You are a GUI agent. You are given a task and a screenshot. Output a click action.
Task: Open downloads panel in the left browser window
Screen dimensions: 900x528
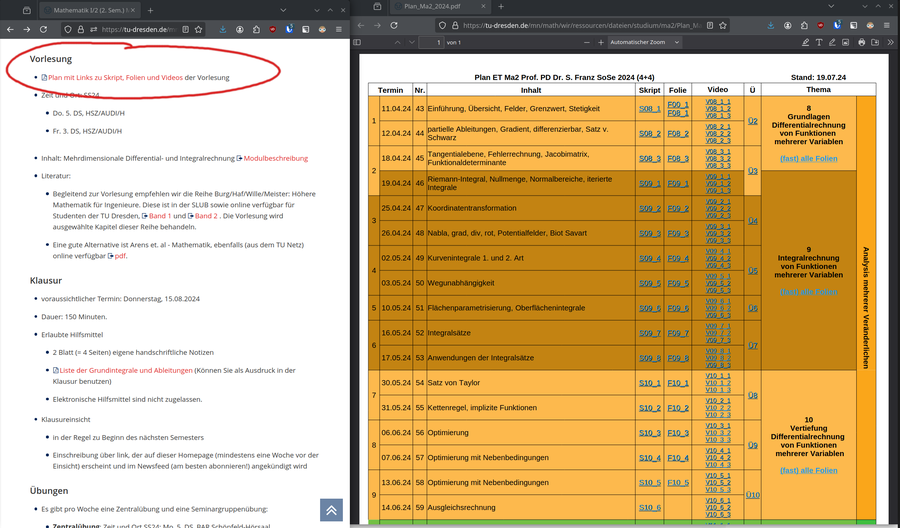[x=223, y=29]
